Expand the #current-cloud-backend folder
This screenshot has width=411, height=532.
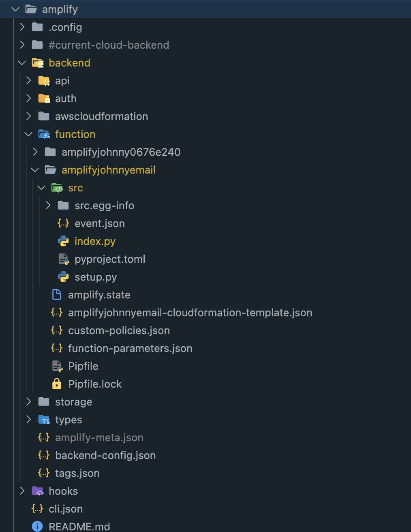click(x=22, y=45)
